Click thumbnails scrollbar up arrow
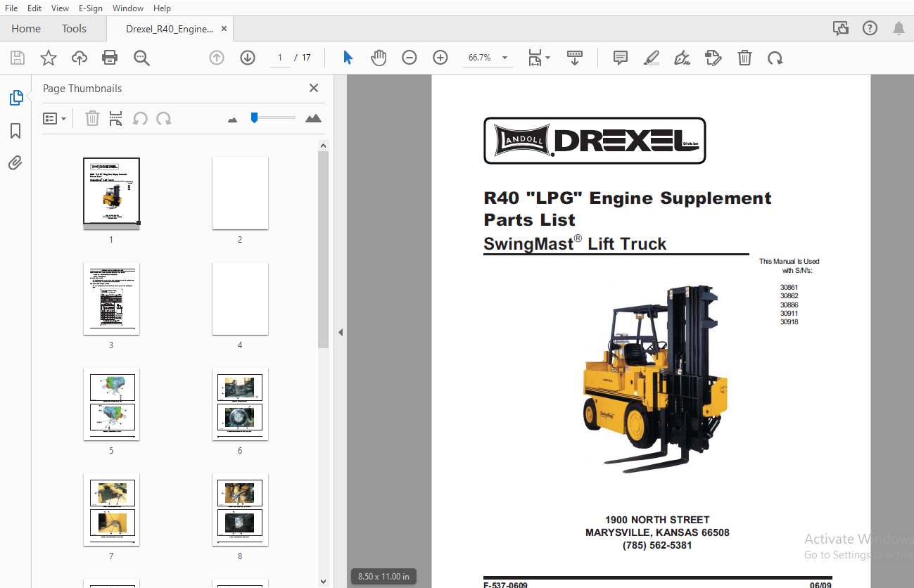The width and height of the screenshot is (914, 588). coord(323,146)
